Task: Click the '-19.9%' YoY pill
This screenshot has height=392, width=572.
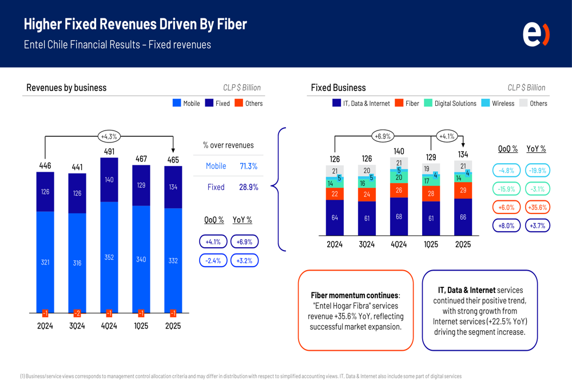Action: point(537,171)
